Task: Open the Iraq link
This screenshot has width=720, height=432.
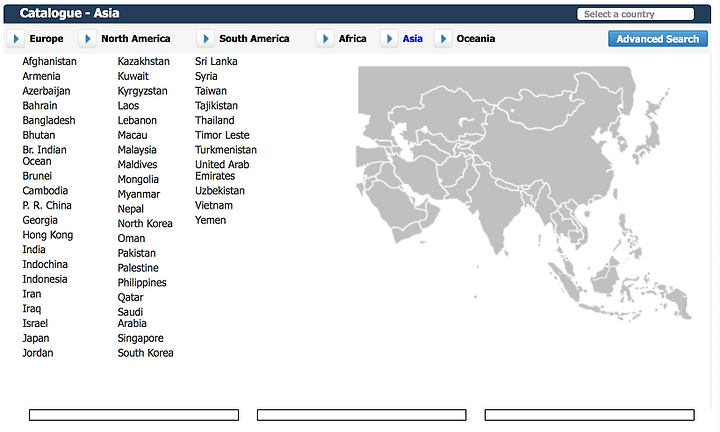Action: (x=32, y=309)
